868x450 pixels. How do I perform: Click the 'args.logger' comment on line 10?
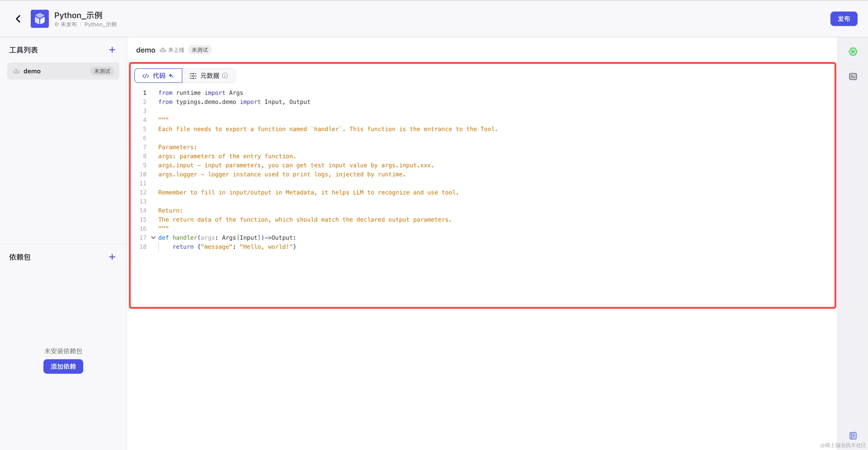pyautogui.click(x=282, y=174)
